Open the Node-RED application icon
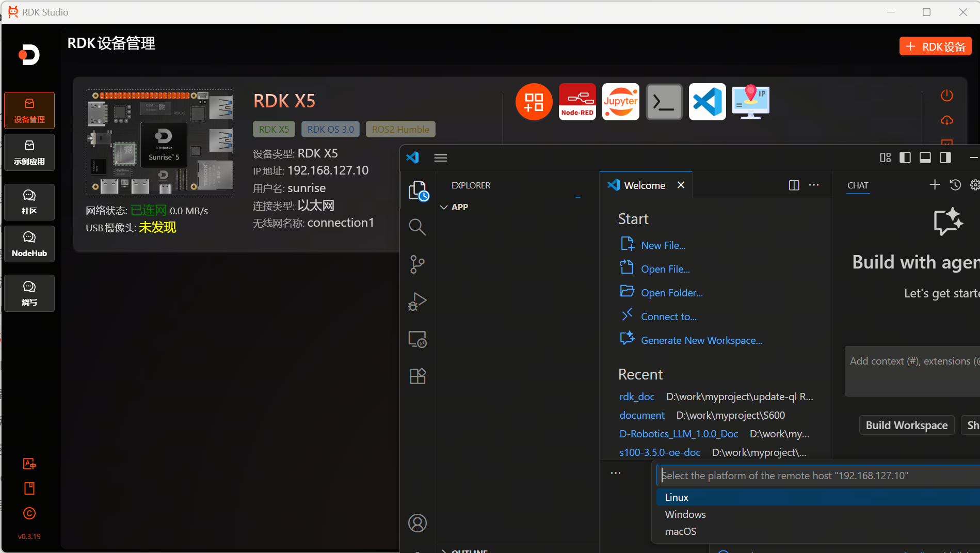 (577, 102)
